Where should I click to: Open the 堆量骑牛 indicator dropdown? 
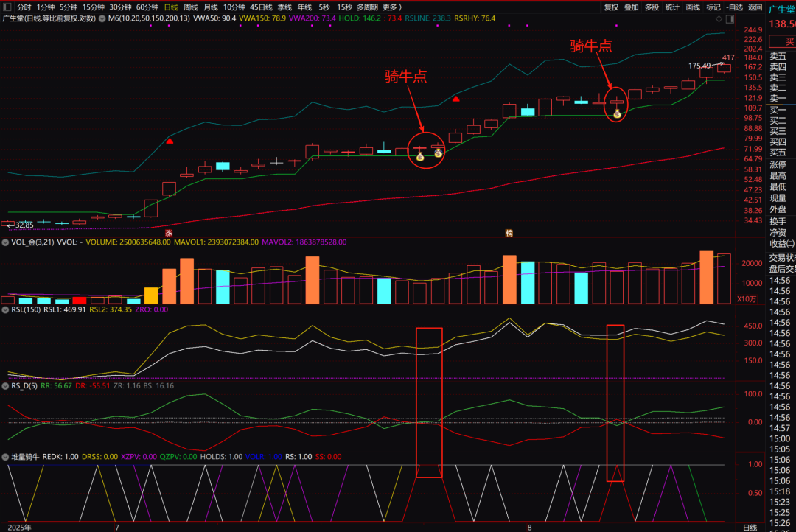(x=5, y=457)
